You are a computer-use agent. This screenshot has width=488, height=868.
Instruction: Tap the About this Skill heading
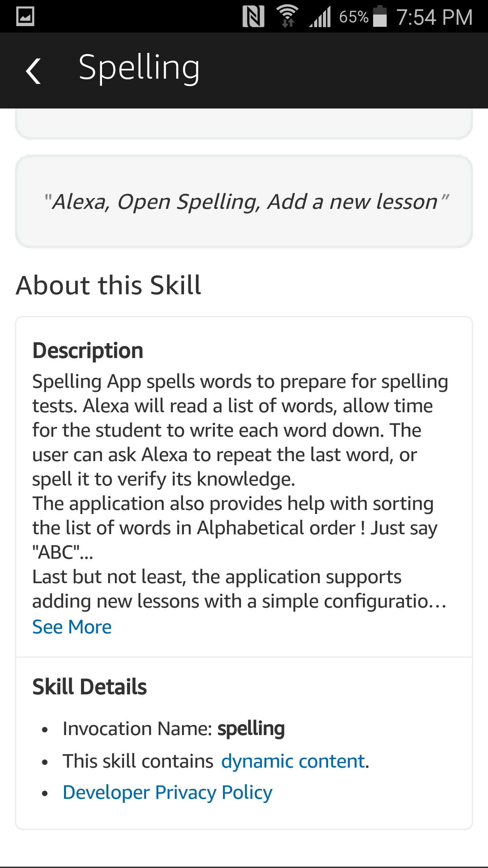coord(109,285)
